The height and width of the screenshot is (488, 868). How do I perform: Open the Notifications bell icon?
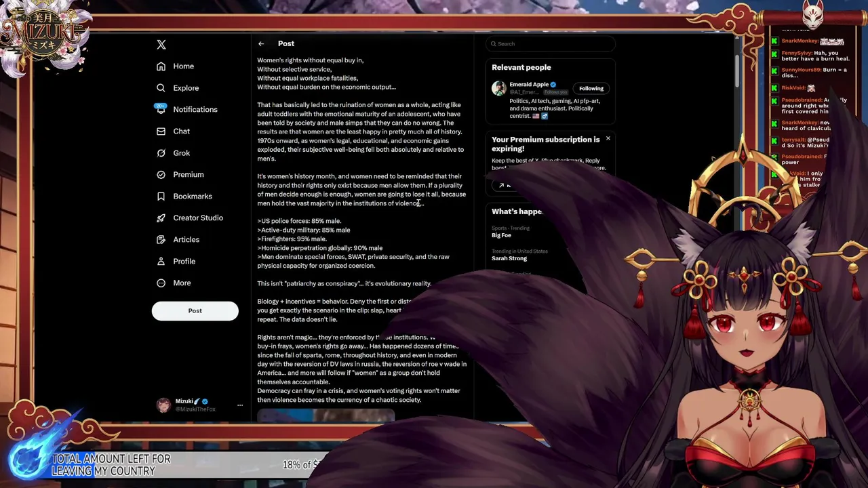click(x=161, y=109)
